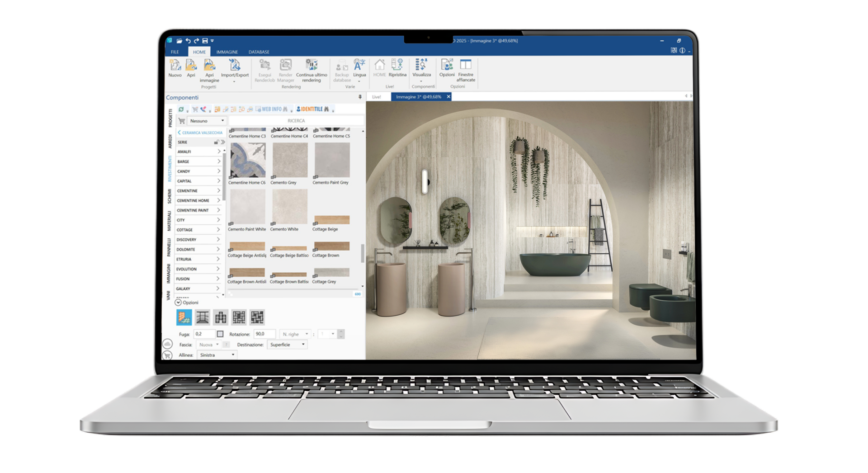
Task: Open the Apri immagine tool
Action: pos(209,71)
